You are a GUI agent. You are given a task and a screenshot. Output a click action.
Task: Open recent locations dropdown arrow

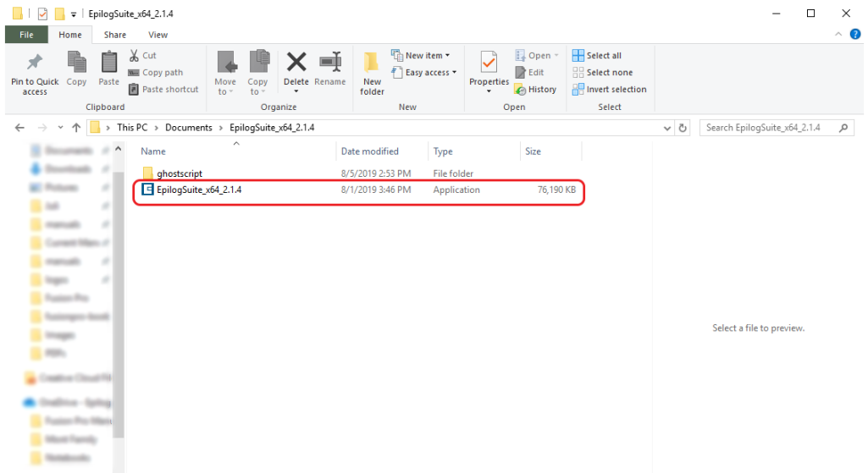point(60,128)
